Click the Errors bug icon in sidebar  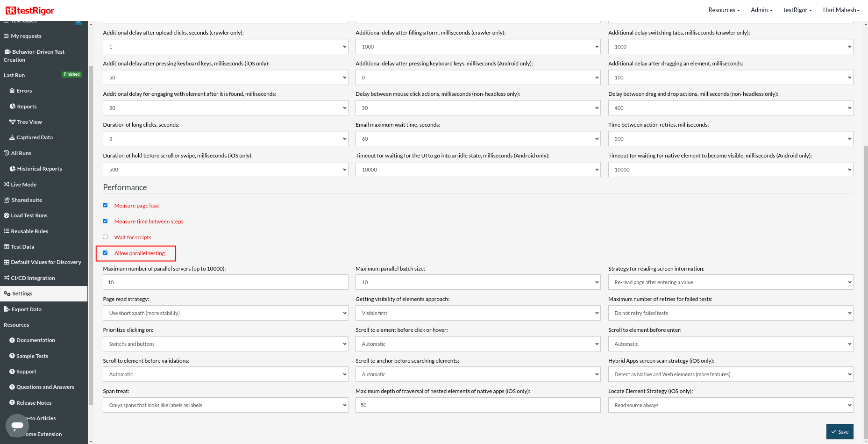[12, 91]
